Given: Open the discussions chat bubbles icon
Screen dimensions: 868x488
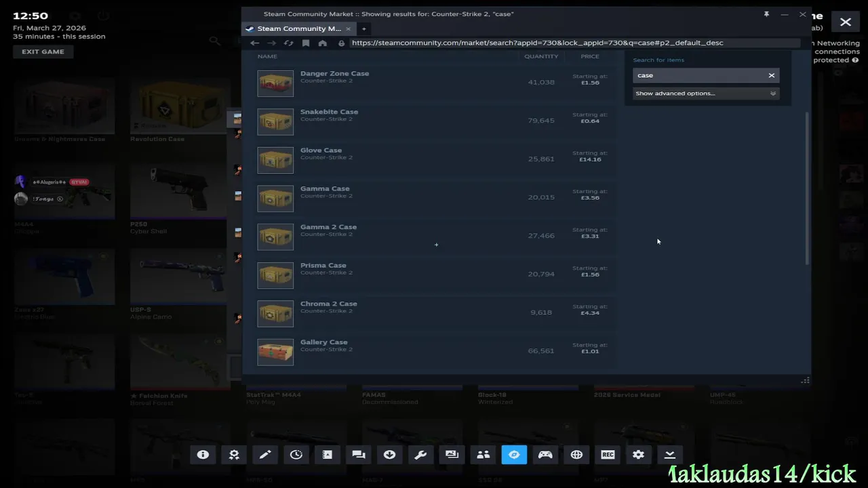Looking at the screenshot, I should pyautogui.click(x=359, y=455).
